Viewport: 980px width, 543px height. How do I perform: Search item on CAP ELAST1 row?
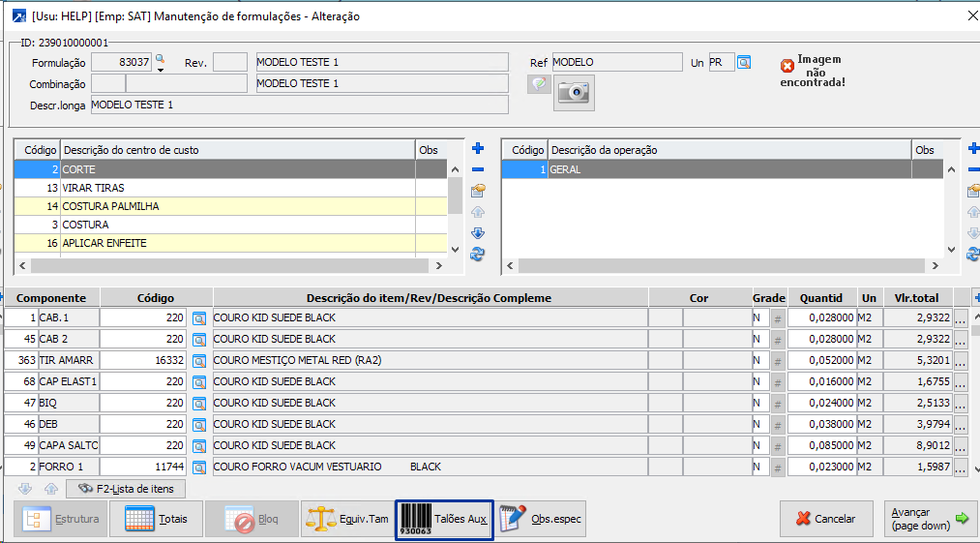[x=198, y=382]
